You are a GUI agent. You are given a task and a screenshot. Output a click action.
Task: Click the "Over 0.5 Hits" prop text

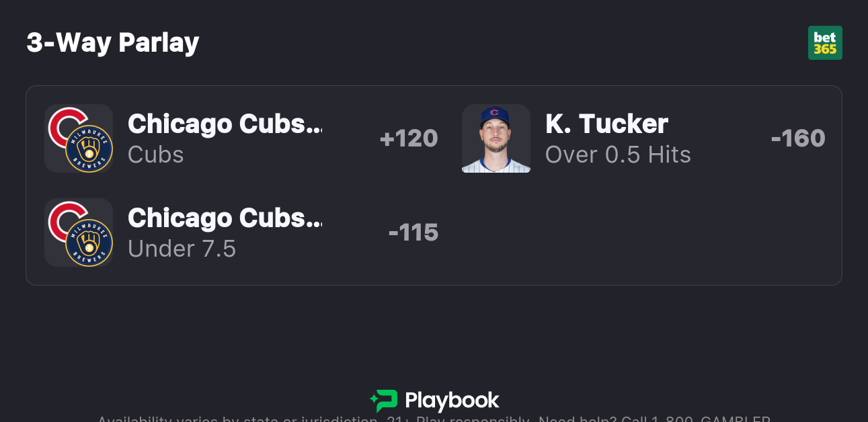pos(618,155)
